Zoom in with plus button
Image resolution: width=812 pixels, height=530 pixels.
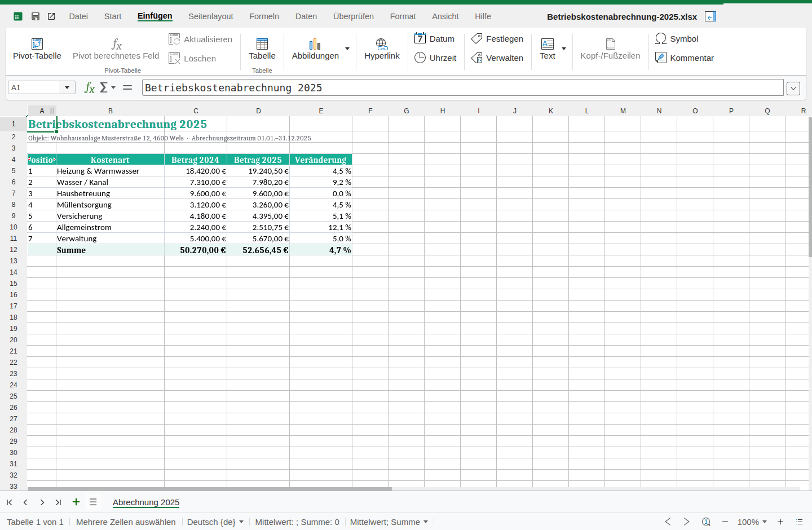[780, 522]
